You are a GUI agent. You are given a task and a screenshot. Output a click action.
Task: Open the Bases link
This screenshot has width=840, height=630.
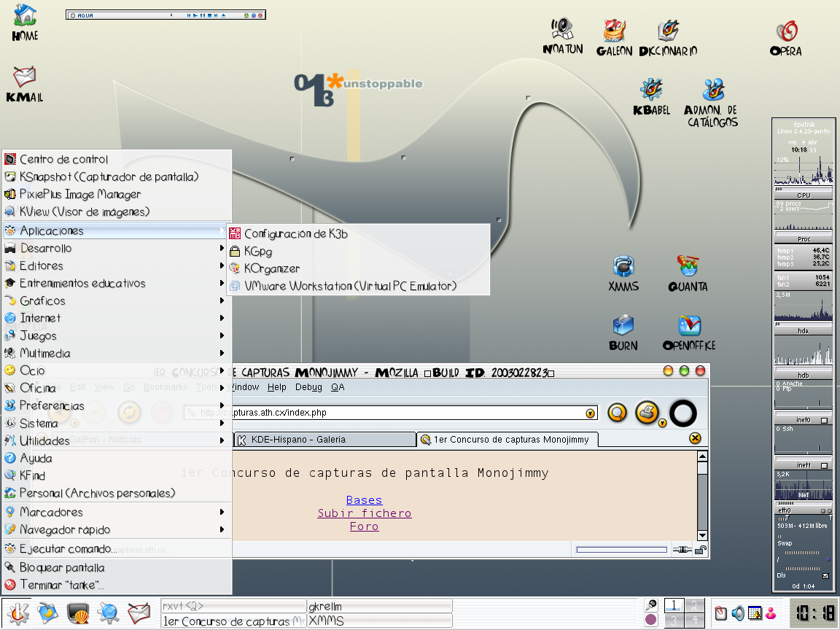click(365, 499)
